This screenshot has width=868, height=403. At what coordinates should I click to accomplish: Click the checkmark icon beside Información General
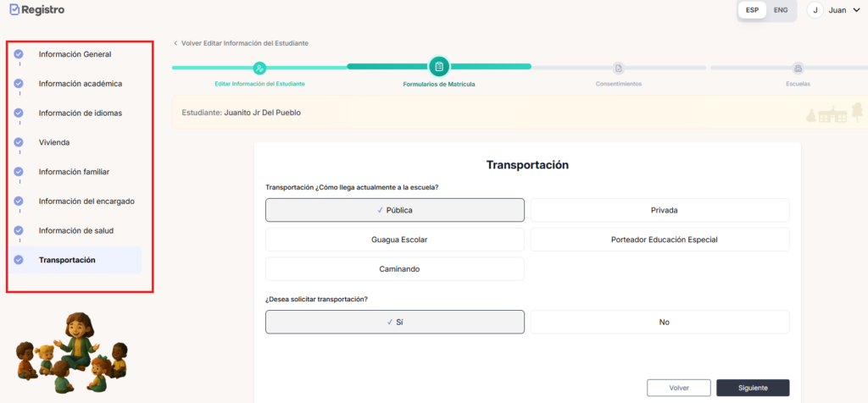[19, 54]
